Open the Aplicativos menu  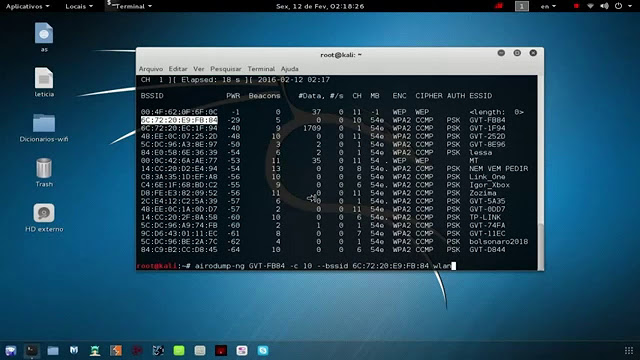click(x=27, y=6)
